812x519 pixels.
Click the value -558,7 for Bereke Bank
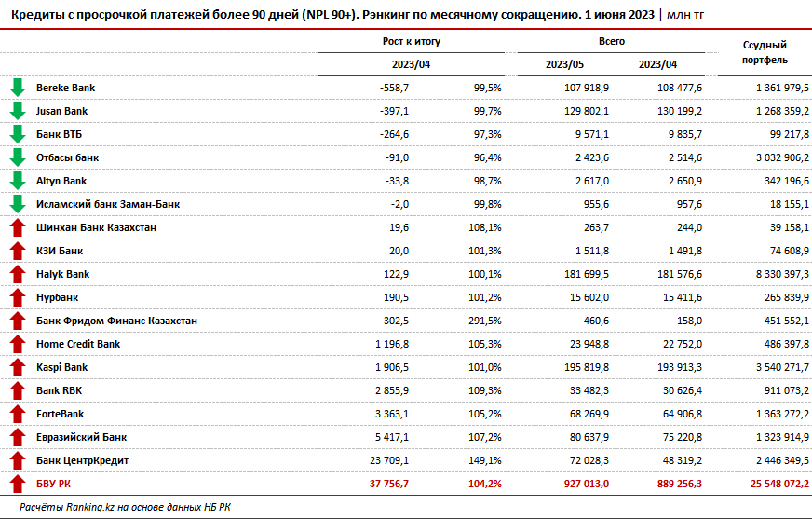point(394,88)
